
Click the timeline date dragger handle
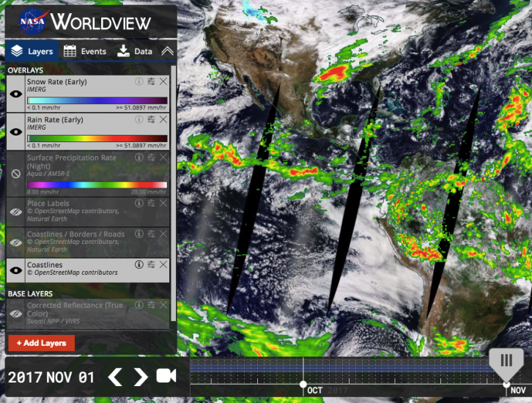[506, 365]
